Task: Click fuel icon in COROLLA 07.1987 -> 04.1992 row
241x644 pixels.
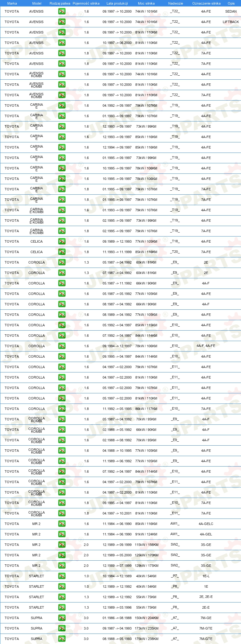Action: pos(62,273)
